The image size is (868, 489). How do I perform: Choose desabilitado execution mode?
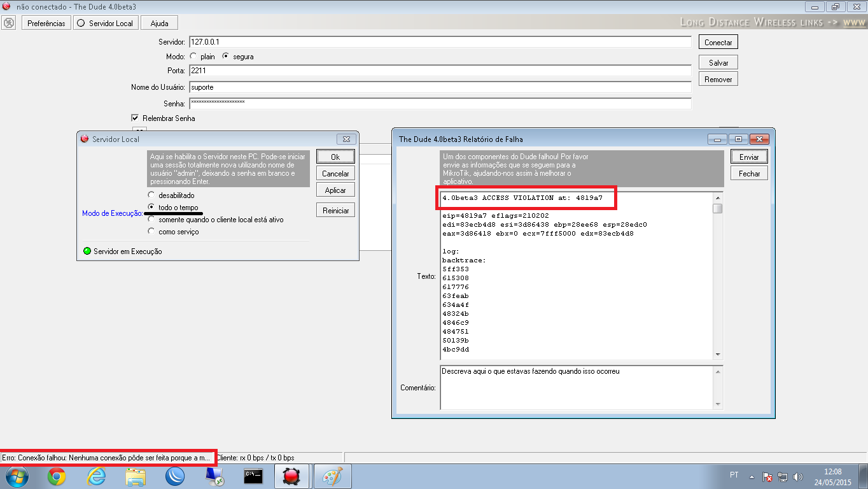tap(151, 195)
